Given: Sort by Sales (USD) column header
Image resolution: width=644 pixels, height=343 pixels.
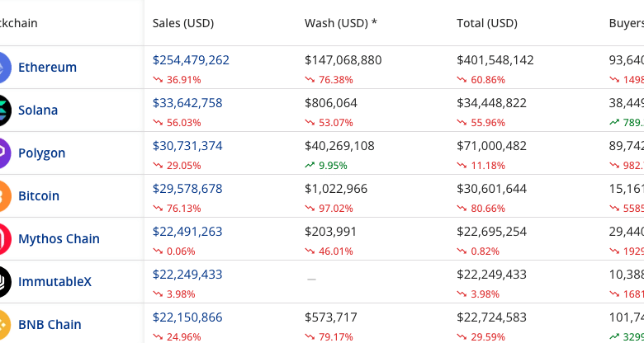Looking at the screenshot, I should [183, 23].
